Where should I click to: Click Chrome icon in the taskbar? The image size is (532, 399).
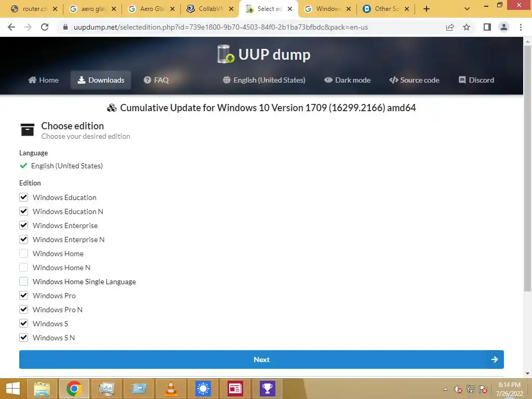point(74,389)
